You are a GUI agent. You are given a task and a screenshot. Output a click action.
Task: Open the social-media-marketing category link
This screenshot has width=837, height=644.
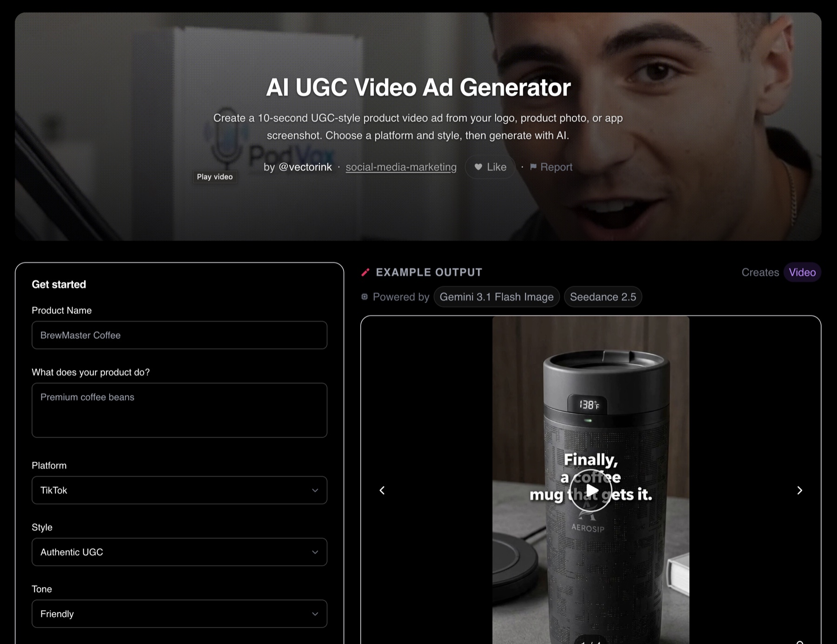[x=401, y=167]
